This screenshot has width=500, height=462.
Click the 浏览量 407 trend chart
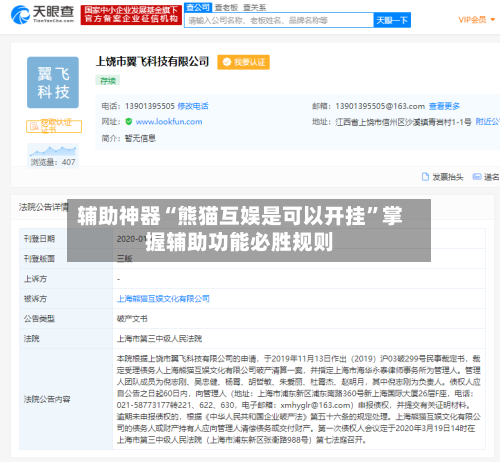pos(53,156)
